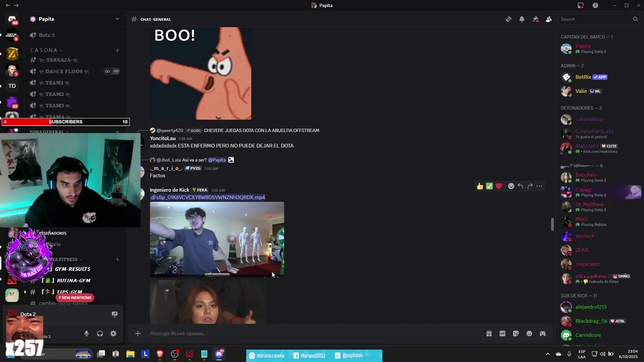Open the emoji picker in message bar
The image size is (644, 362).
tap(529, 333)
